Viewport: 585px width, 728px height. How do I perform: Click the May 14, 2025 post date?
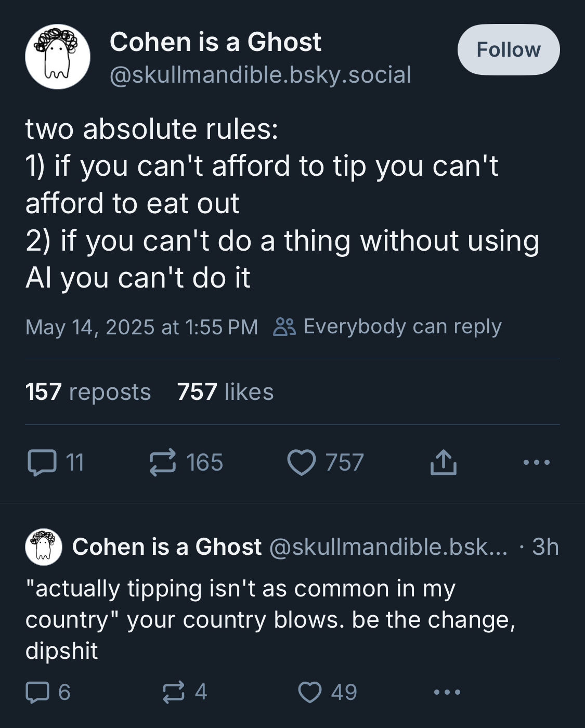[141, 327]
